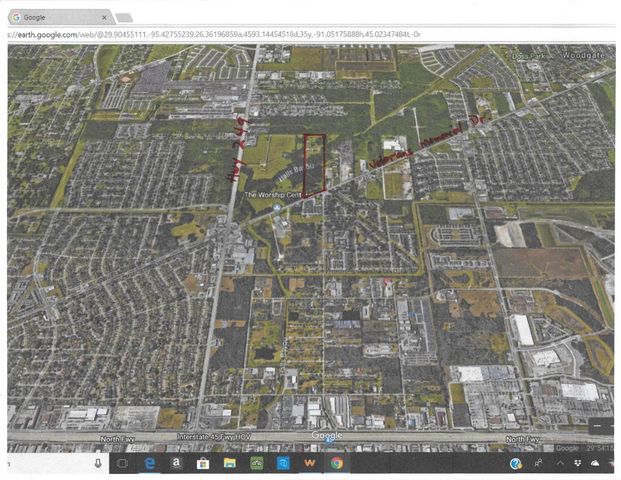Click the Woodgate map label

(583, 55)
